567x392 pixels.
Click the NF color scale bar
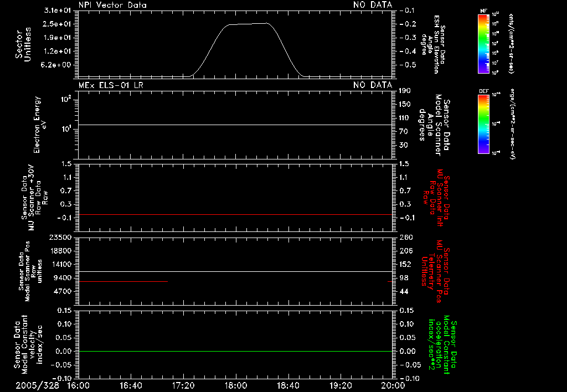click(484, 43)
